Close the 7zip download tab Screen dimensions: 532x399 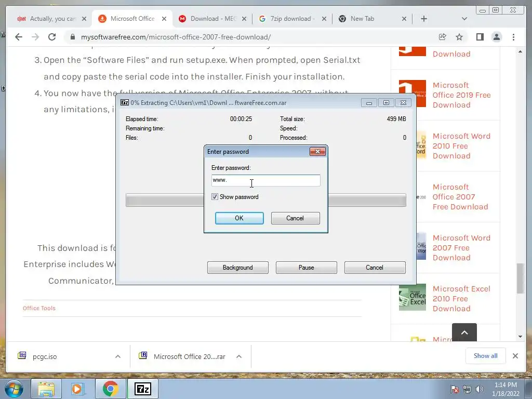tap(324, 19)
